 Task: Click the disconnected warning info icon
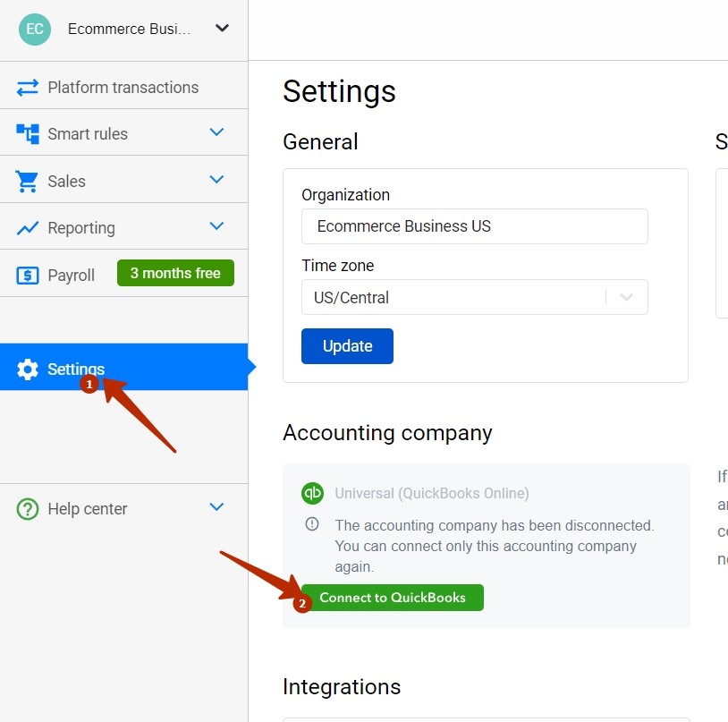point(312,524)
